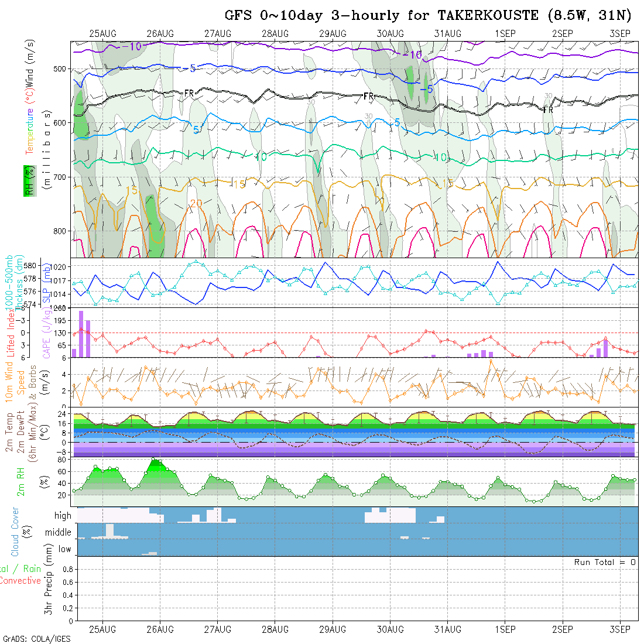
Task: Select the 'high' cloud cover row label
Action: [63, 516]
